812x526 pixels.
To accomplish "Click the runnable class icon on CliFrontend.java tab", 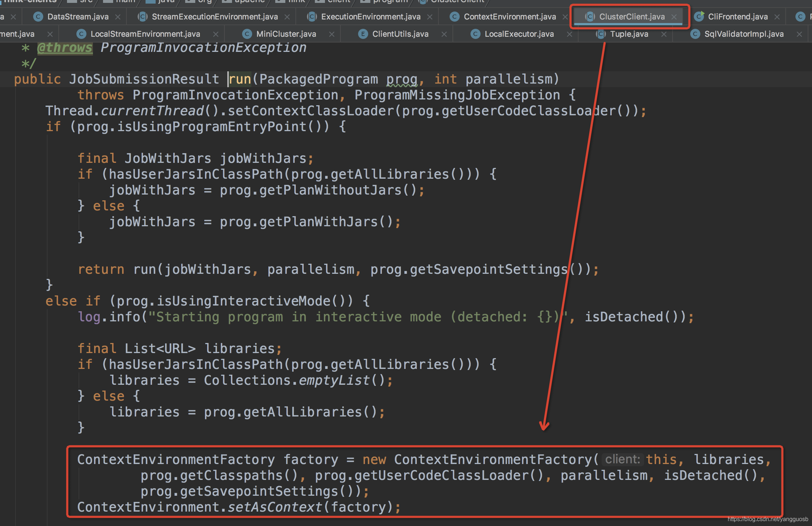I will tap(699, 17).
